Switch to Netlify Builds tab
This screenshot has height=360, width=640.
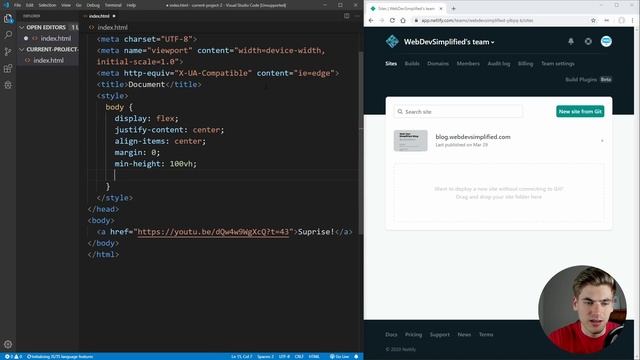click(412, 64)
